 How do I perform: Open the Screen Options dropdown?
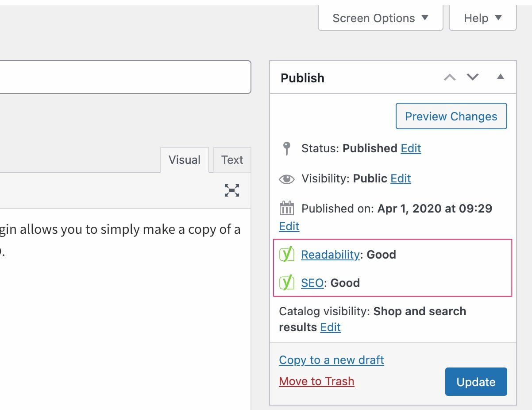coord(380,18)
